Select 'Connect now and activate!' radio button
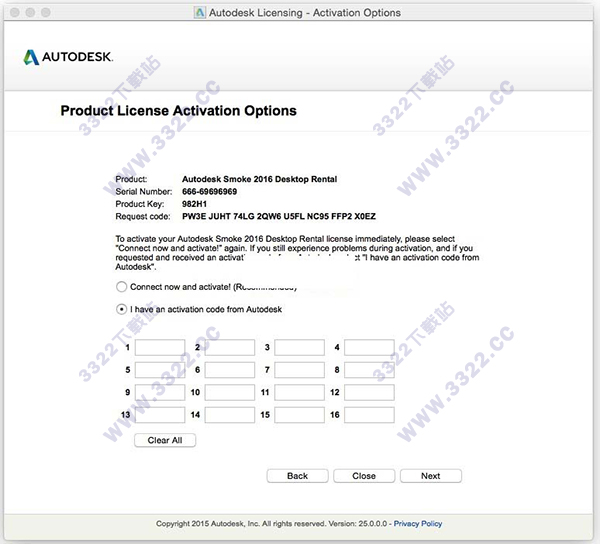Screen dimensions: 600x544 tap(121, 287)
